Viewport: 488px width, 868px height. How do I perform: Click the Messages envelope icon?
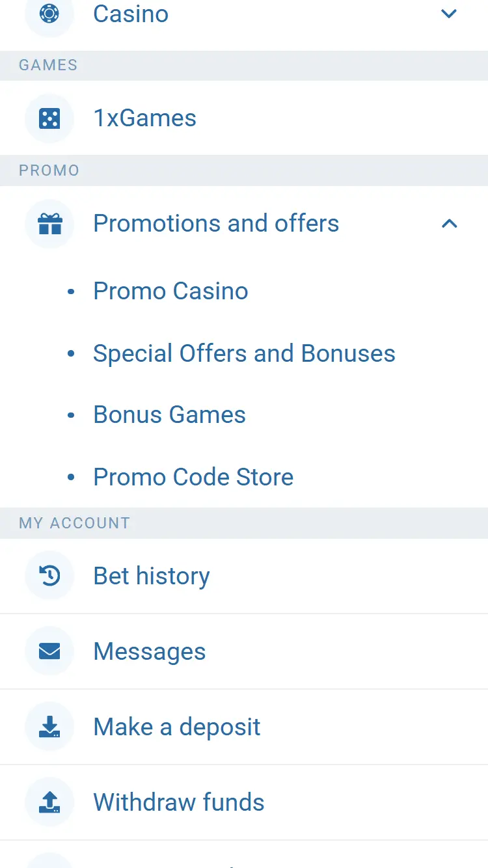[x=49, y=651]
